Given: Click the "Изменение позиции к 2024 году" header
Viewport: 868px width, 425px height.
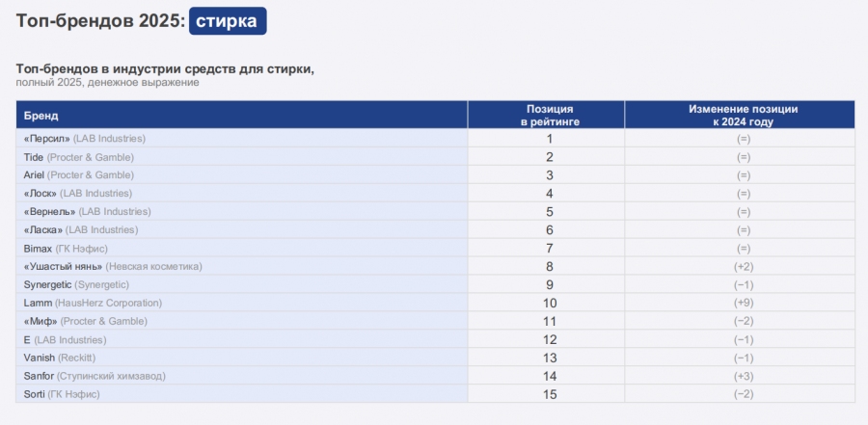Looking at the screenshot, I should pos(742,116).
